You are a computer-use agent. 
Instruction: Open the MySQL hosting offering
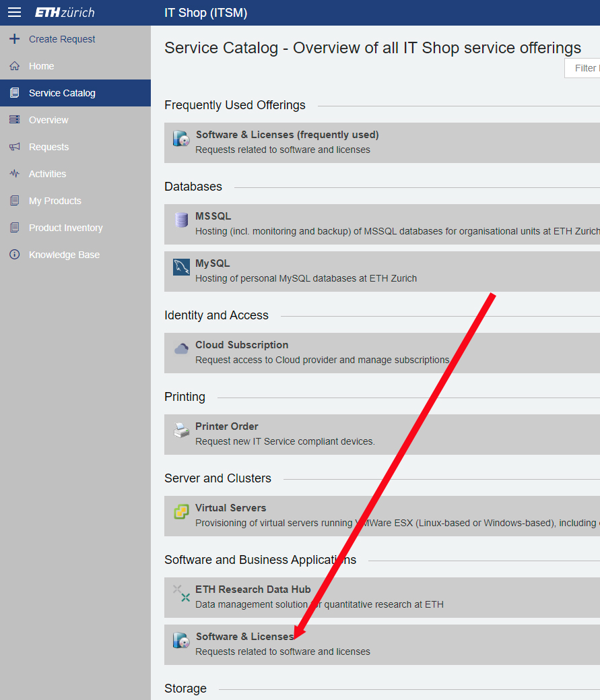(x=382, y=272)
